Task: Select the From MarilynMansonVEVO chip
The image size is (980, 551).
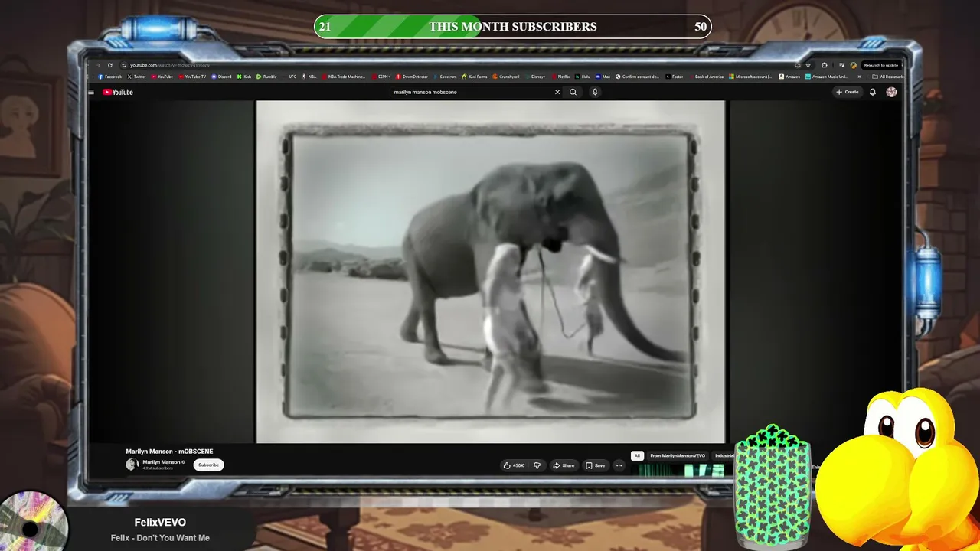Action: pos(678,455)
